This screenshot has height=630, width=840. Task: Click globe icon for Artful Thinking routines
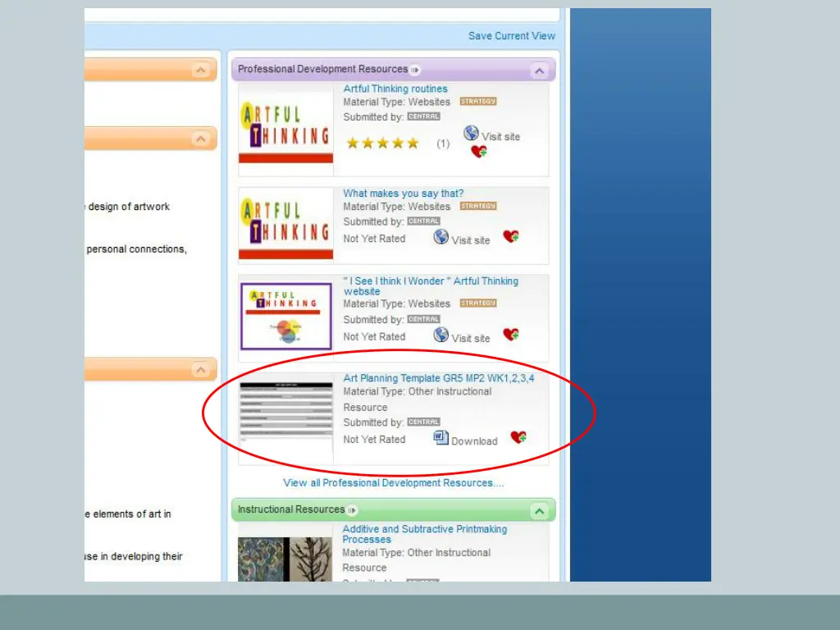tap(471, 133)
